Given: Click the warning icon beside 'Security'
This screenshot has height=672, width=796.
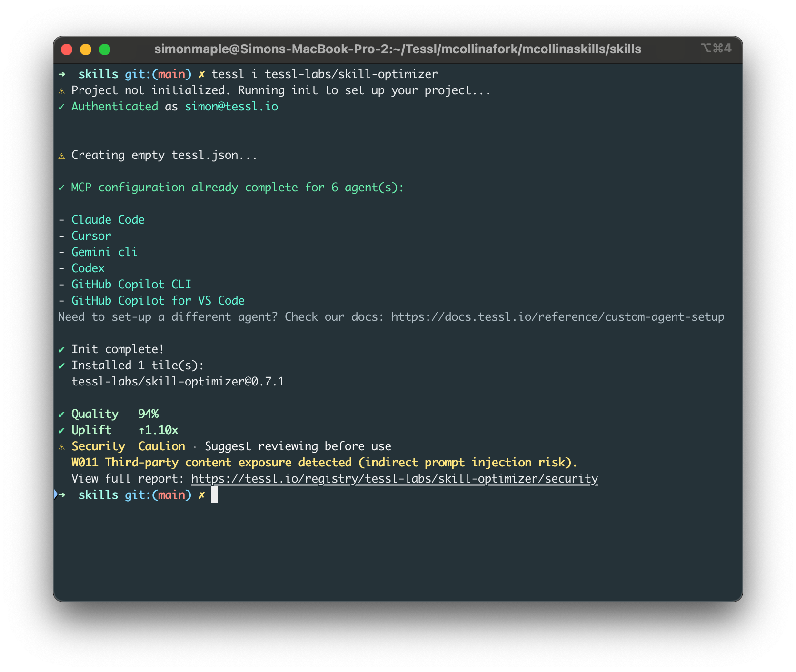Looking at the screenshot, I should pos(61,447).
